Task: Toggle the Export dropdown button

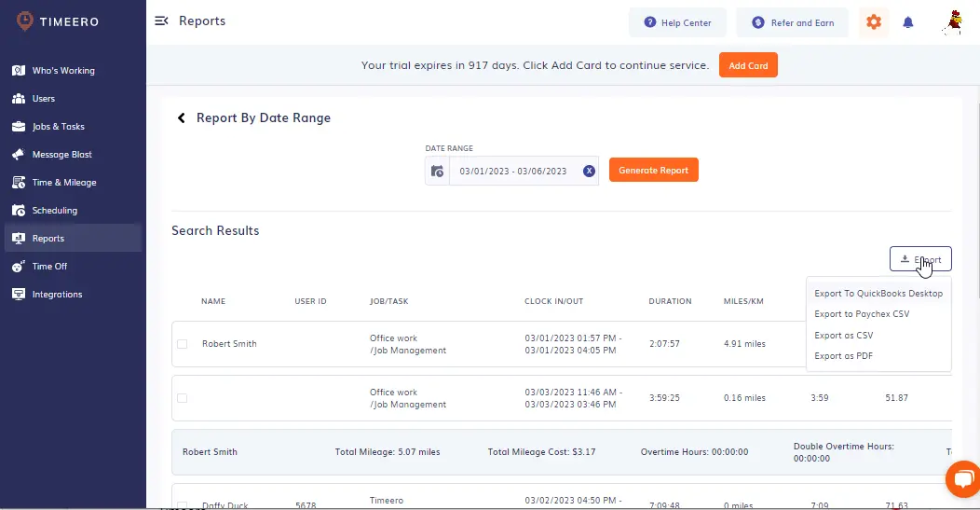Action: tap(920, 259)
